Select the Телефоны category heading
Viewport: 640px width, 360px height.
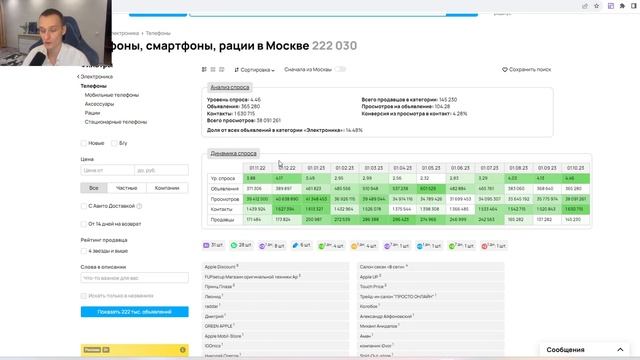click(93, 86)
